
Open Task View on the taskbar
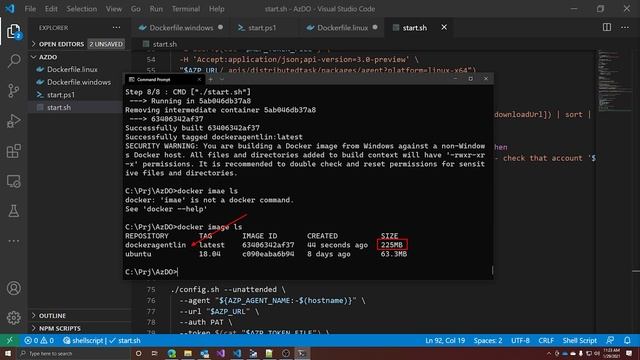[x=155, y=353]
